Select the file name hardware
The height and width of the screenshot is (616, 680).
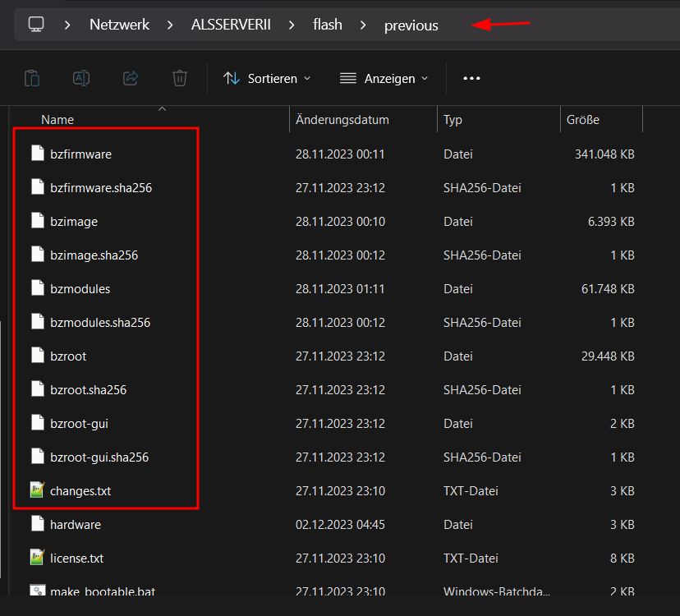point(76,525)
